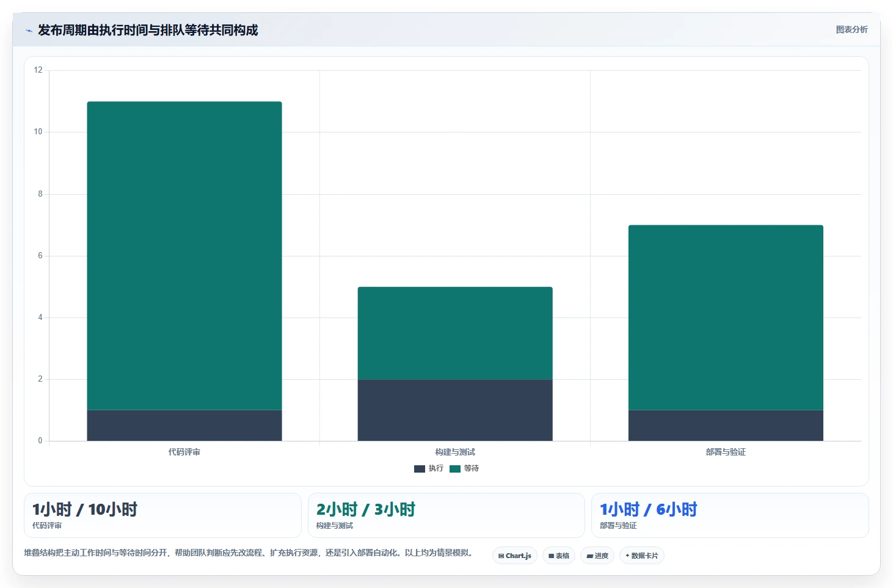This screenshot has width=893, height=588.
Task: Click the 等待 legend label
Action: [x=471, y=468]
